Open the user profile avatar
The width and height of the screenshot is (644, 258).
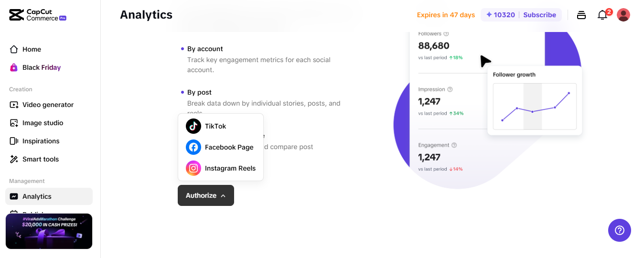click(x=623, y=15)
